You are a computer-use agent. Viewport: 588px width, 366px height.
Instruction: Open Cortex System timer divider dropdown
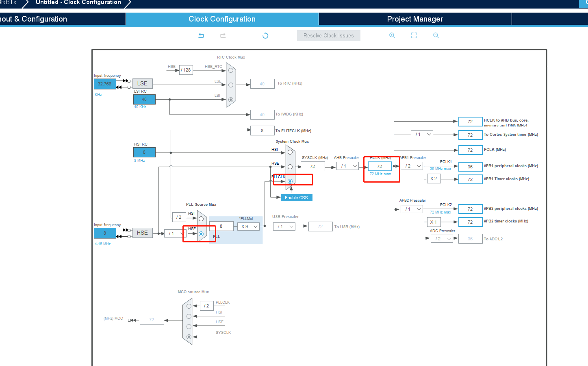coord(422,134)
